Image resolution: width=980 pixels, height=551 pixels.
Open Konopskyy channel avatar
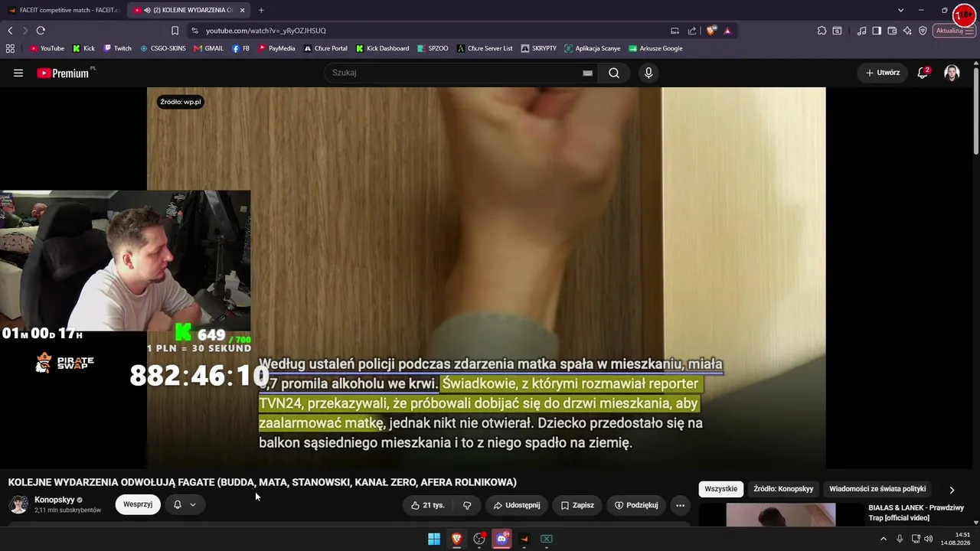(x=18, y=504)
